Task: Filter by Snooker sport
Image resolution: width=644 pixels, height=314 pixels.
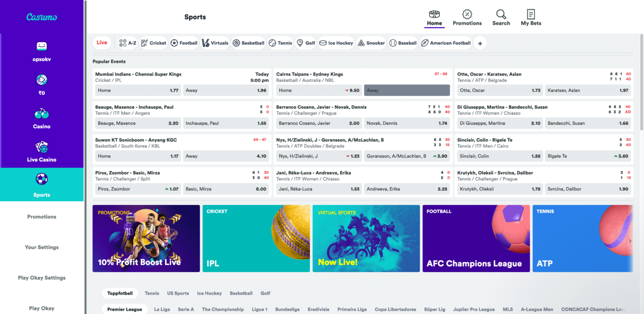Action: (371, 43)
